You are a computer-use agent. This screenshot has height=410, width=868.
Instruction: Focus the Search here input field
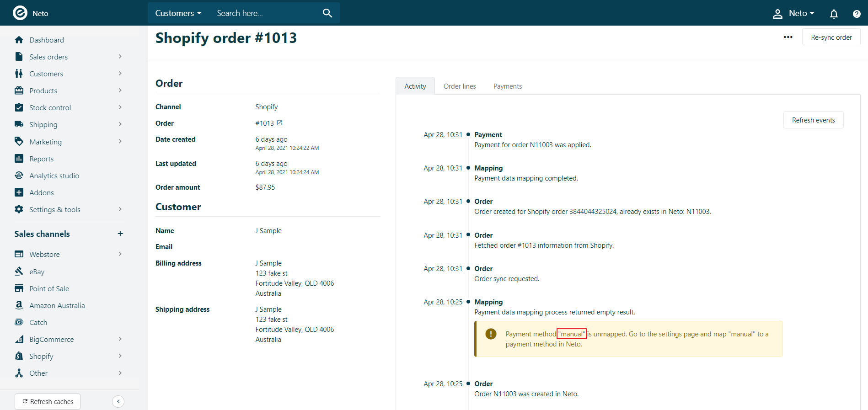(265, 13)
